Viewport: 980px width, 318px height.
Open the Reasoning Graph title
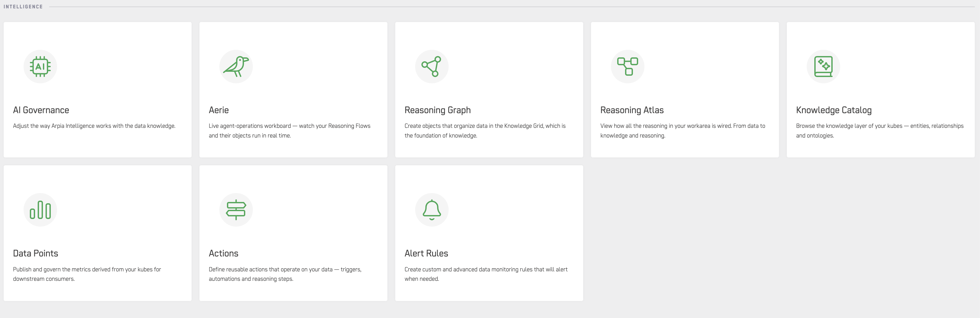click(x=437, y=110)
